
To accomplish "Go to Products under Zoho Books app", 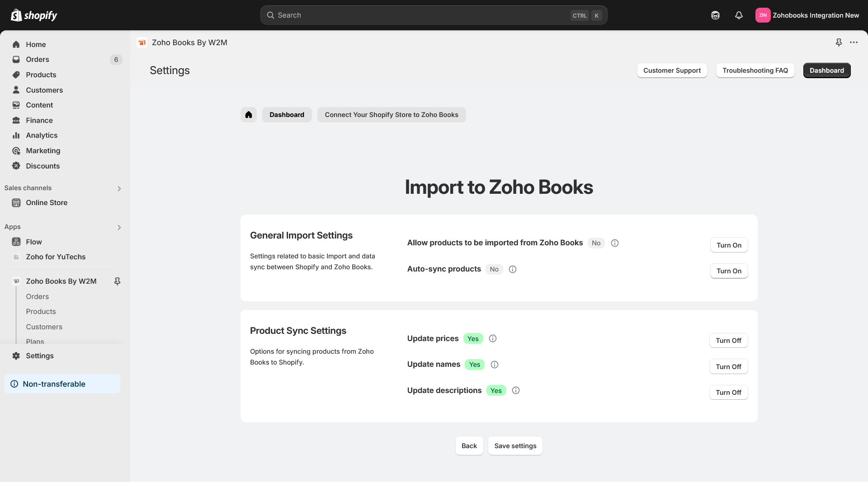I will point(41,312).
